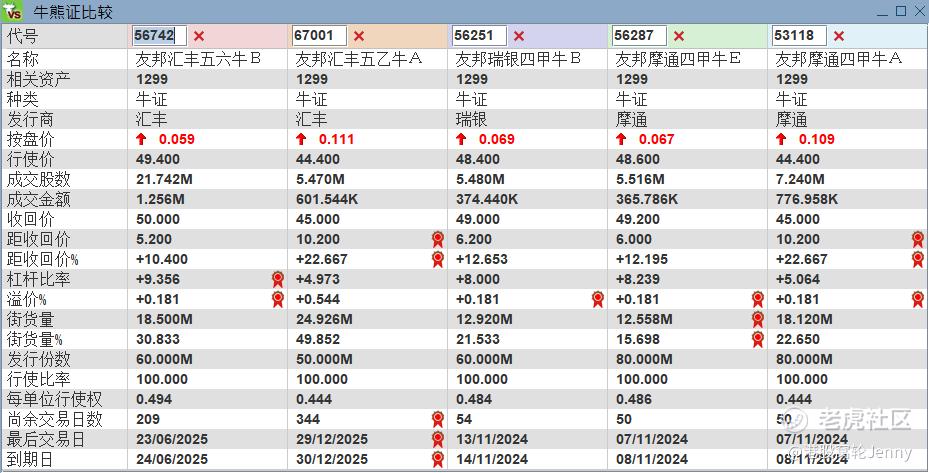Viewport: 929px width, 473px height.
Task: Click the red up arrow beside 0.059
Action: [141, 139]
